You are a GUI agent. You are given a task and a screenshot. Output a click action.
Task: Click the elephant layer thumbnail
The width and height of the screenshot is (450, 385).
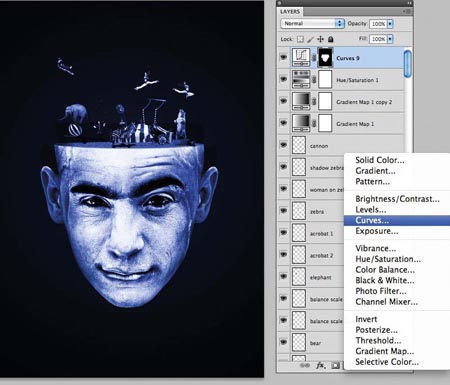[299, 277]
